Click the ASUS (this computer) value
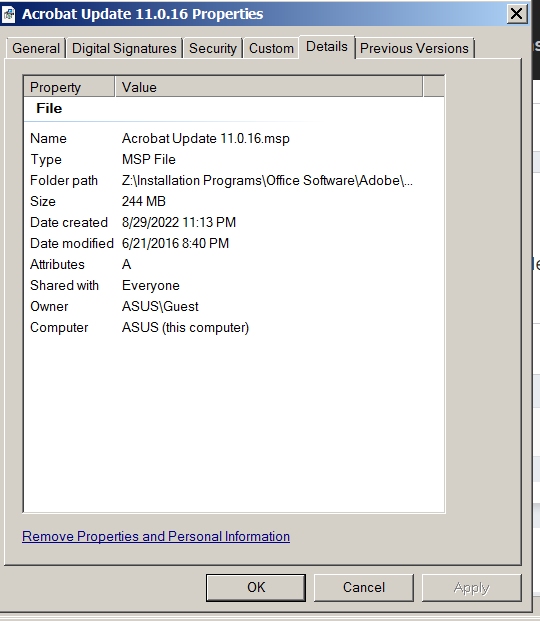This screenshot has width=540, height=621. click(185, 328)
